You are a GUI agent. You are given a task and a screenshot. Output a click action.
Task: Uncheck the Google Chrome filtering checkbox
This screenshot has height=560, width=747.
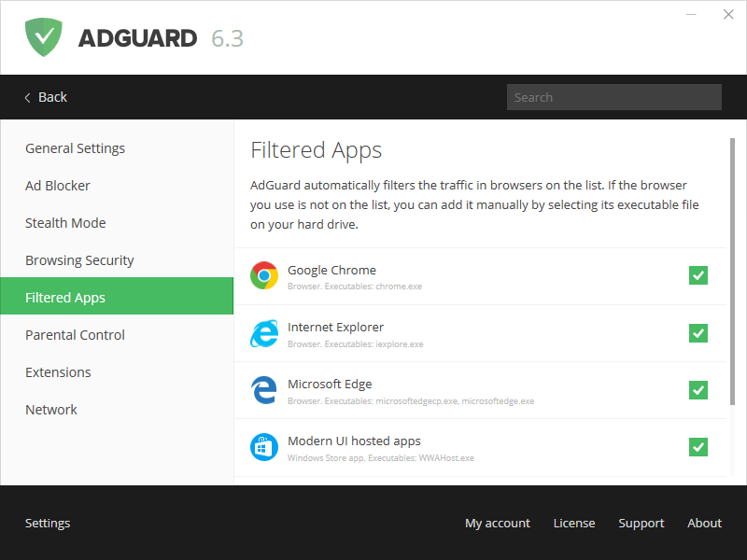[x=698, y=275]
